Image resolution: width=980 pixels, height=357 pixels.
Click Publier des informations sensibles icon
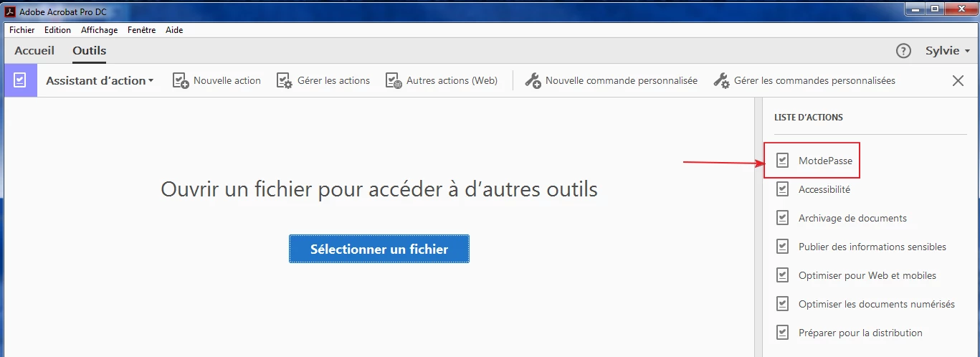click(783, 247)
